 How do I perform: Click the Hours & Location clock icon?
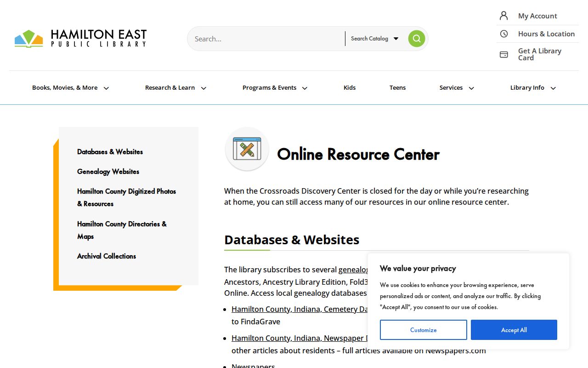(x=504, y=34)
